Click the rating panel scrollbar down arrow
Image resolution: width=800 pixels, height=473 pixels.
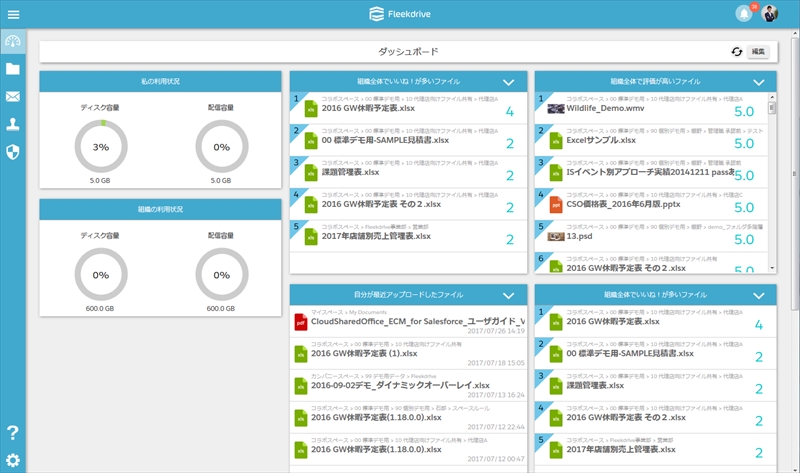772,268
